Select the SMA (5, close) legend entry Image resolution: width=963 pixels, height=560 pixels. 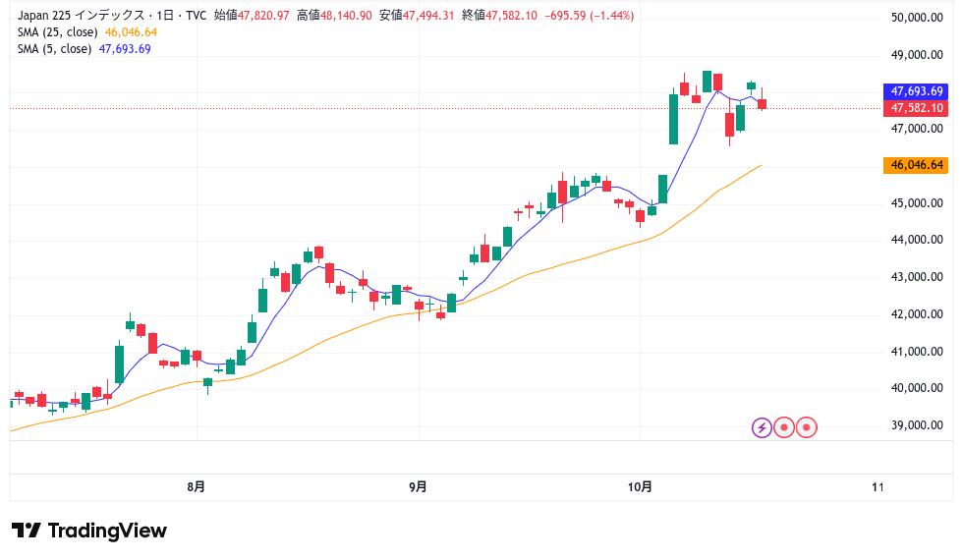coord(55,49)
